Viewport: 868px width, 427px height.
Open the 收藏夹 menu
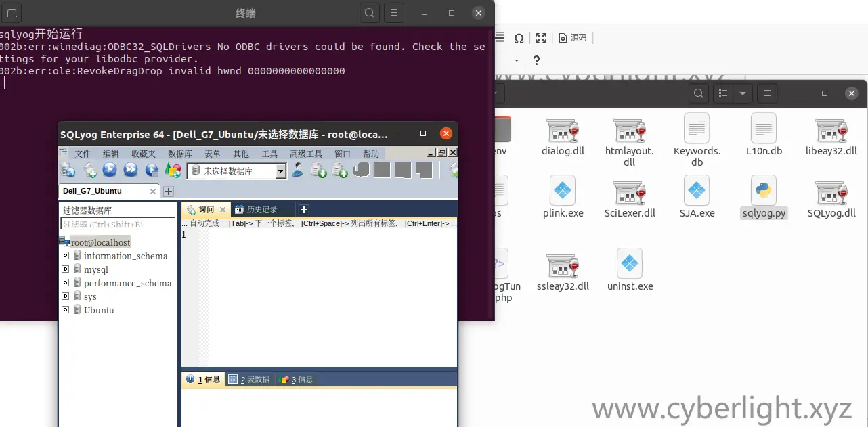click(x=144, y=154)
